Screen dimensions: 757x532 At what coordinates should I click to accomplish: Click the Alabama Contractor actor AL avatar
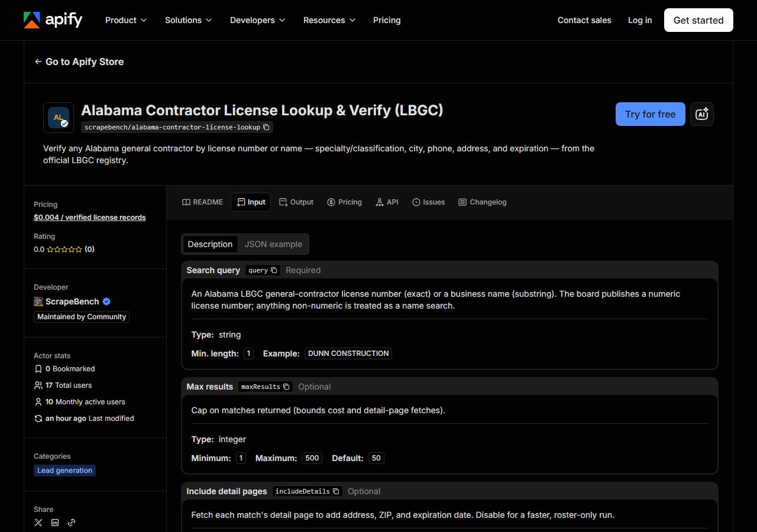pos(59,118)
